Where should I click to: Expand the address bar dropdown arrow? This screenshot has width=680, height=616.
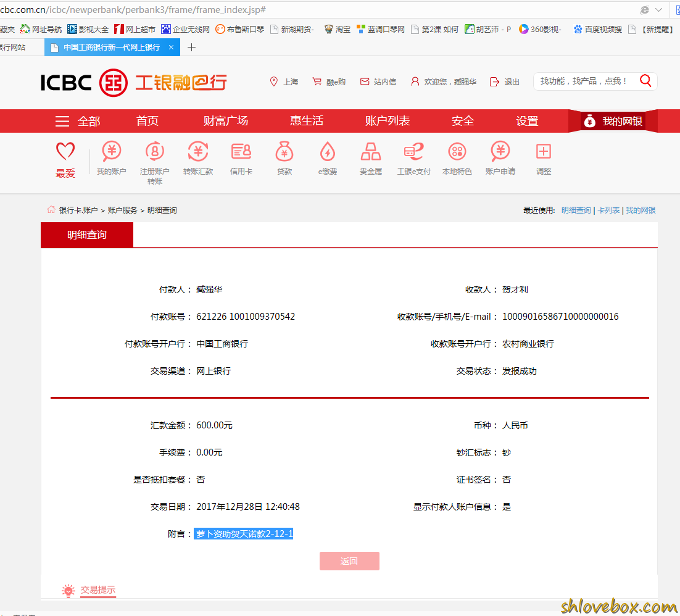[x=658, y=9]
